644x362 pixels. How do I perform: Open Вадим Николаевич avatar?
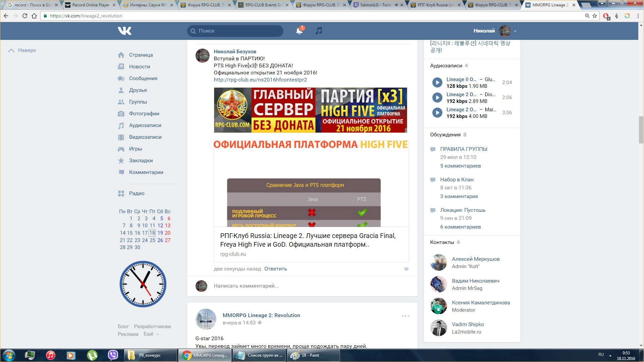438,284
